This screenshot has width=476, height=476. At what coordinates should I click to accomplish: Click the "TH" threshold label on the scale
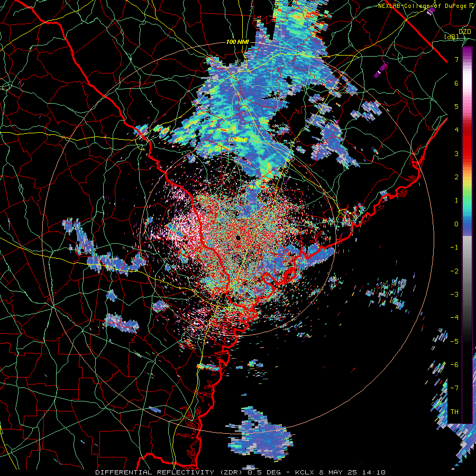click(454, 411)
